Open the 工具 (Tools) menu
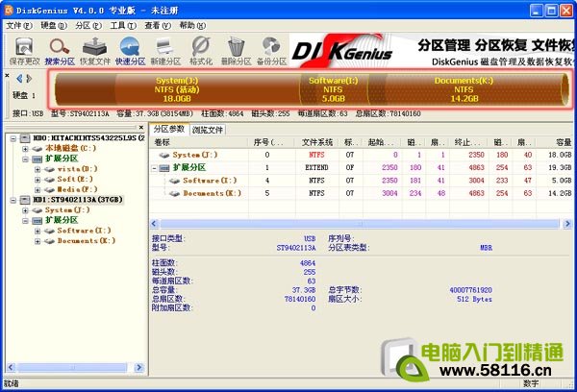577x392 pixels. [x=121, y=25]
